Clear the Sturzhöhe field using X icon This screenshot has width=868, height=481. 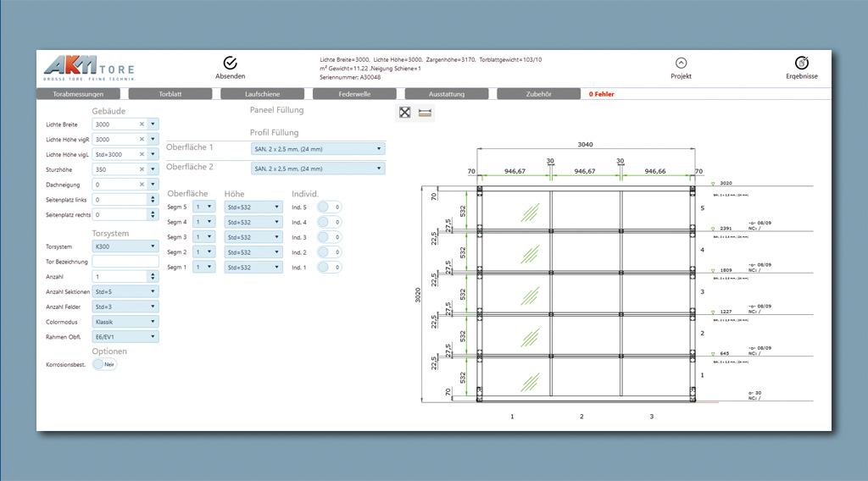(x=142, y=169)
